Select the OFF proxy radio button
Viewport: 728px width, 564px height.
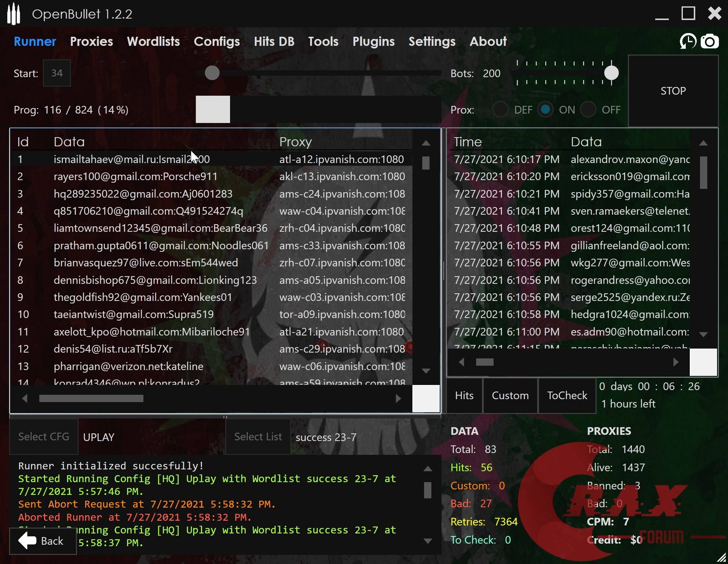click(x=588, y=110)
